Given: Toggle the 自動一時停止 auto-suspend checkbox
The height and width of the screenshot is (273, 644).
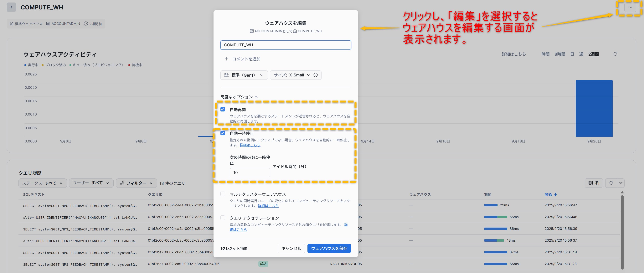Looking at the screenshot, I should pos(223,133).
